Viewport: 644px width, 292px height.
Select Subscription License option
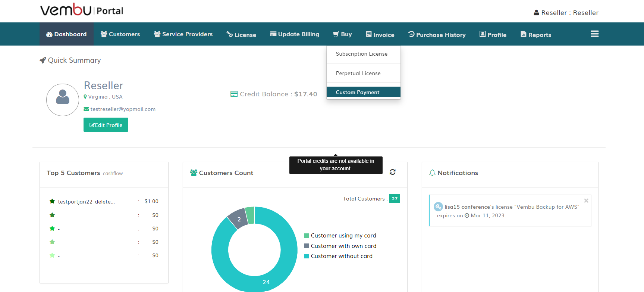tap(364, 54)
